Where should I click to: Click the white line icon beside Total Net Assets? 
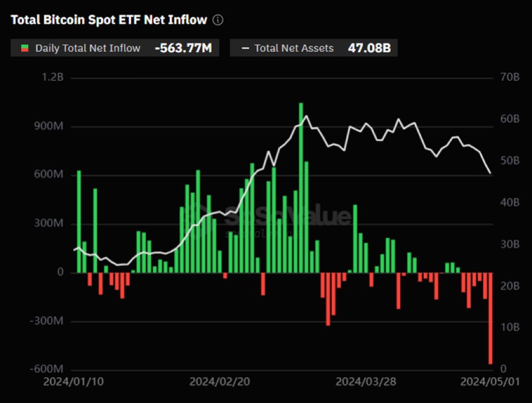245,48
